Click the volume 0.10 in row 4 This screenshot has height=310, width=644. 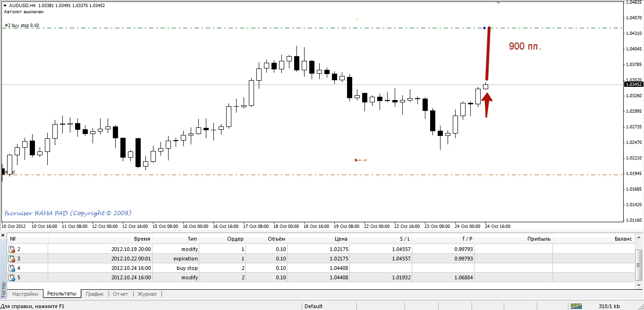[x=281, y=268]
